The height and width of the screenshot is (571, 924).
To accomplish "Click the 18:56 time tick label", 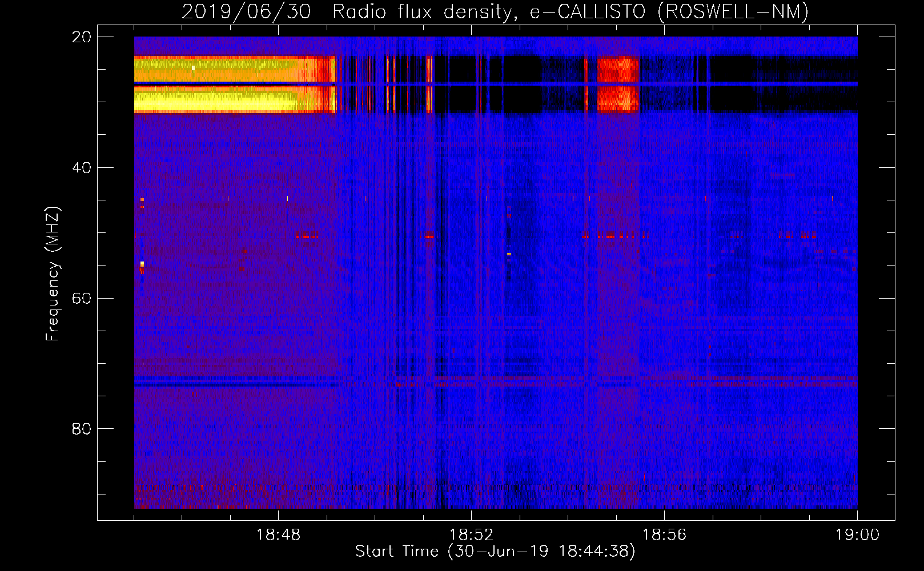I will (x=664, y=535).
